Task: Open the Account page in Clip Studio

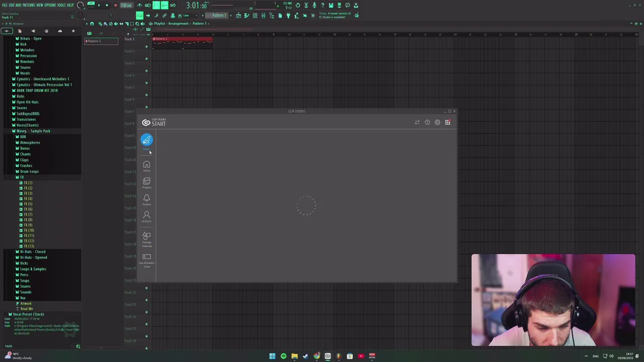Action: click(x=146, y=216)
